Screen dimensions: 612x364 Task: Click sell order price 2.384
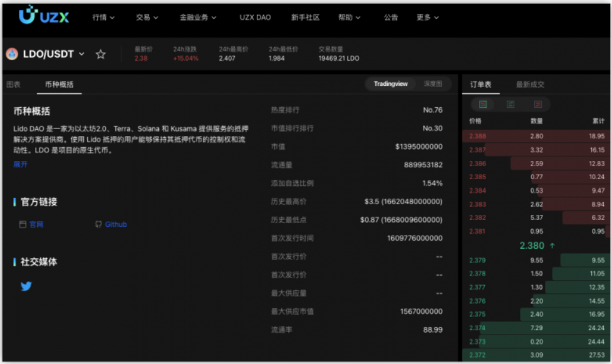point(477,190)
